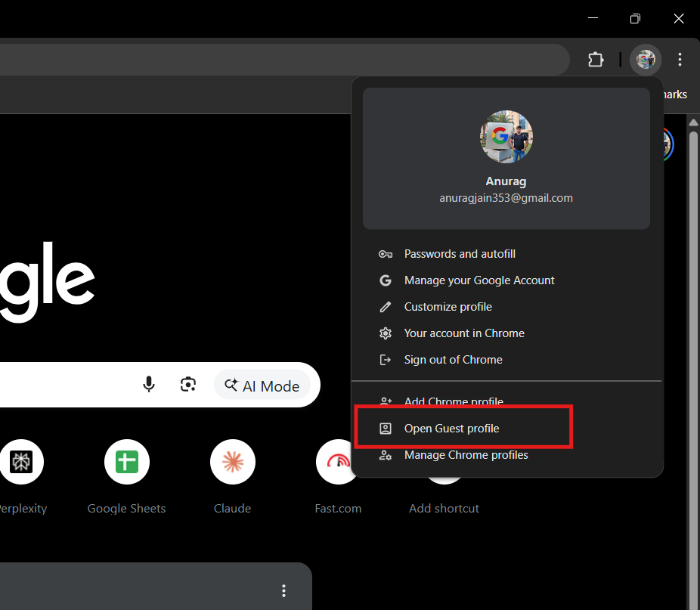The image size is (700, 610).
Task: Click the AI Mode button
Action: [x=262, y=386]
